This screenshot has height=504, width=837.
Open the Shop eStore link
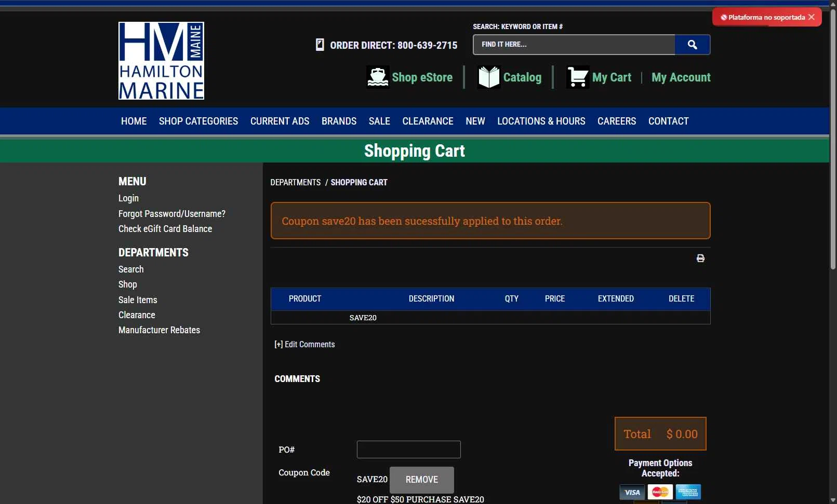[422, 77]
